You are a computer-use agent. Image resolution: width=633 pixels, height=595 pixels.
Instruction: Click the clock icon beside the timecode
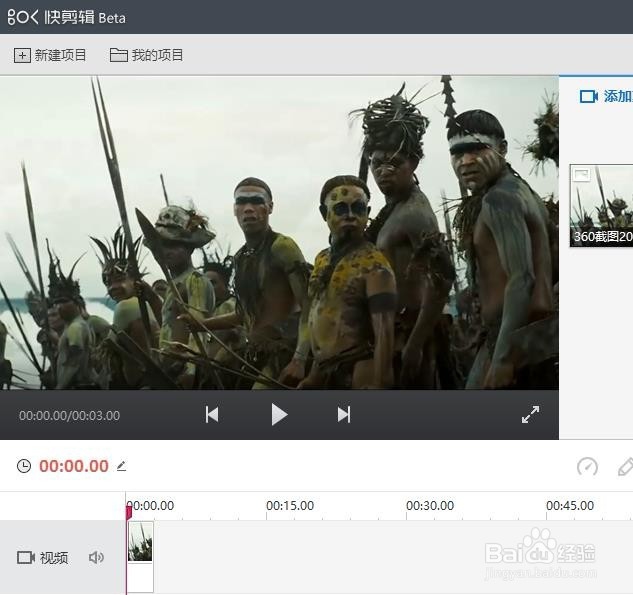coord(24,466)
